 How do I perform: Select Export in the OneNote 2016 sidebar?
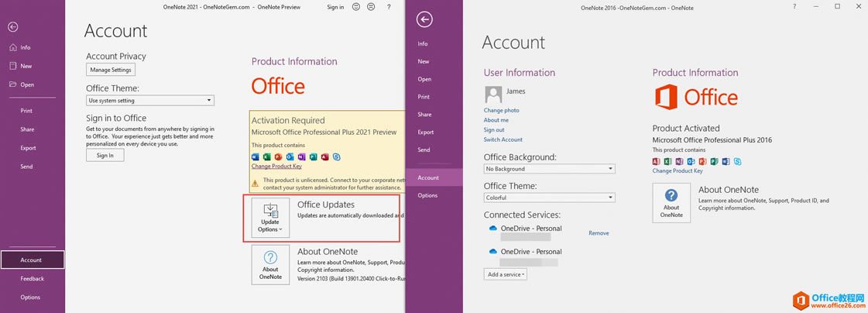tap(426, 132)
